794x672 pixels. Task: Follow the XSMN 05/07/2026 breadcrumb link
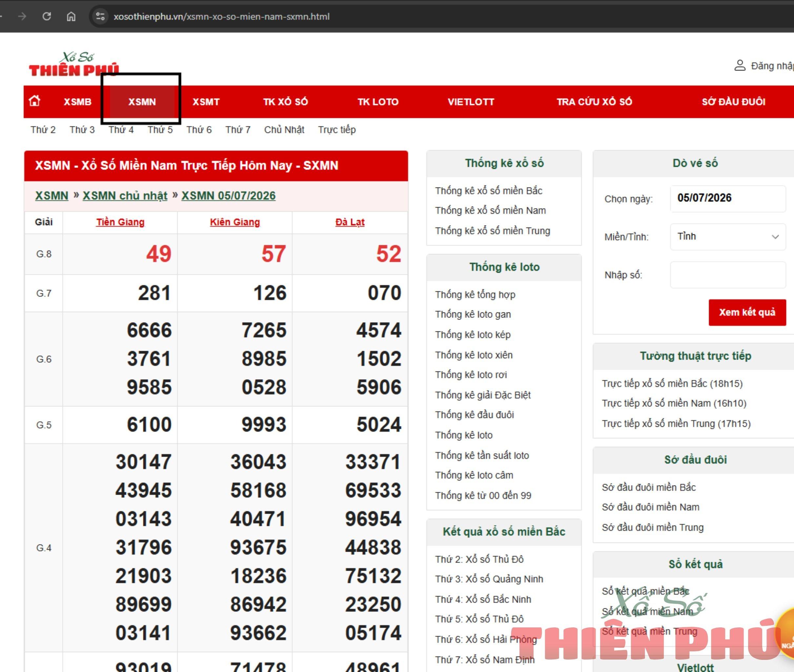point(228,195)
